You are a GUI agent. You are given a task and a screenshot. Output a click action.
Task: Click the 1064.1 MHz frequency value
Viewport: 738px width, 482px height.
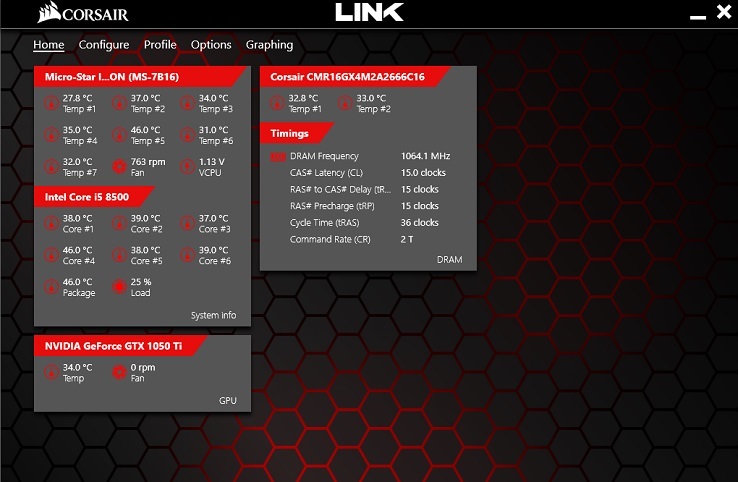click(425, 156)
